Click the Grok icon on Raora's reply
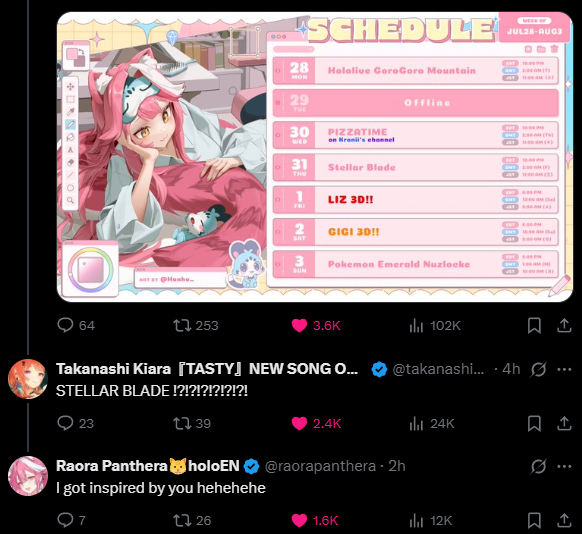Screen dimensions: 582x534 [538, 466]
